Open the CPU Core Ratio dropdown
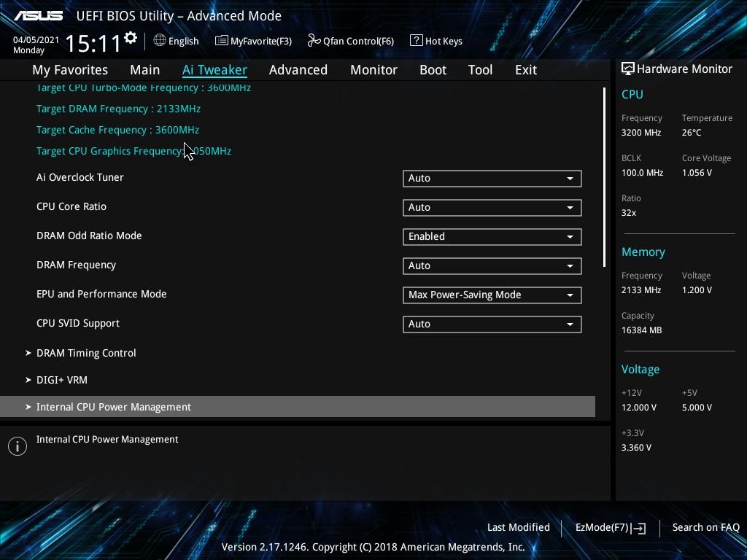The width and height of the screenshot is (747, 560). 492,208
